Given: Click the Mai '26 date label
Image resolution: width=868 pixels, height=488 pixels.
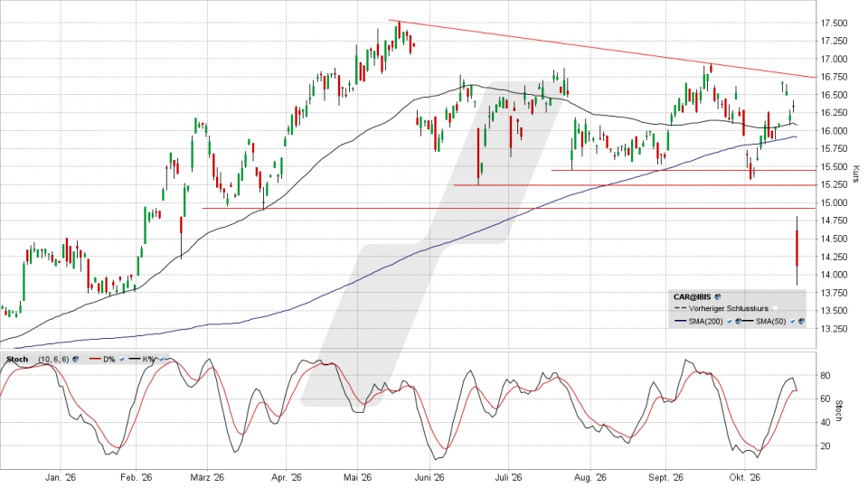Looking at the screenshot, I should (x=358, y=477).
